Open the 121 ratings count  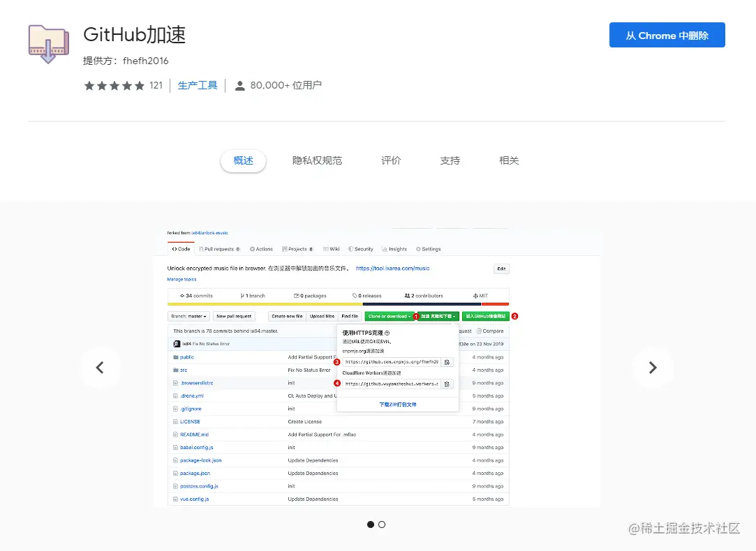click(156, 85)
